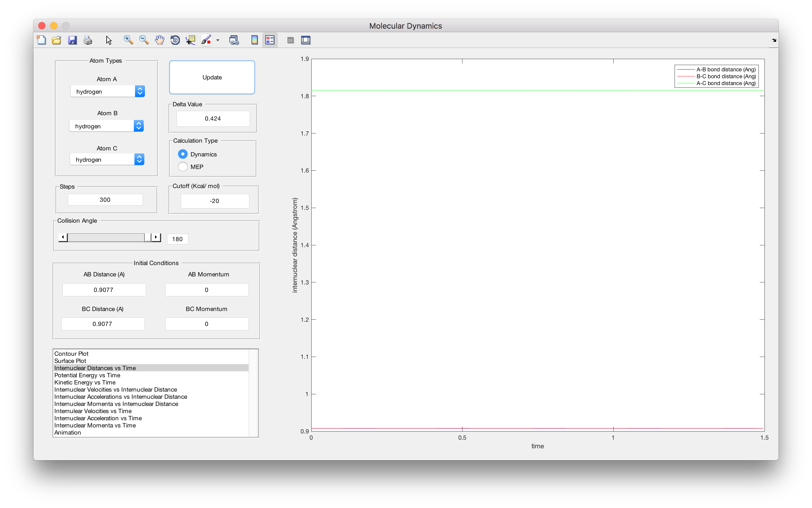Image resolution: width=812 pixels, height=508 pixels.
Task: Open the Atom A dropdown
Action: [x=108, y=91]
